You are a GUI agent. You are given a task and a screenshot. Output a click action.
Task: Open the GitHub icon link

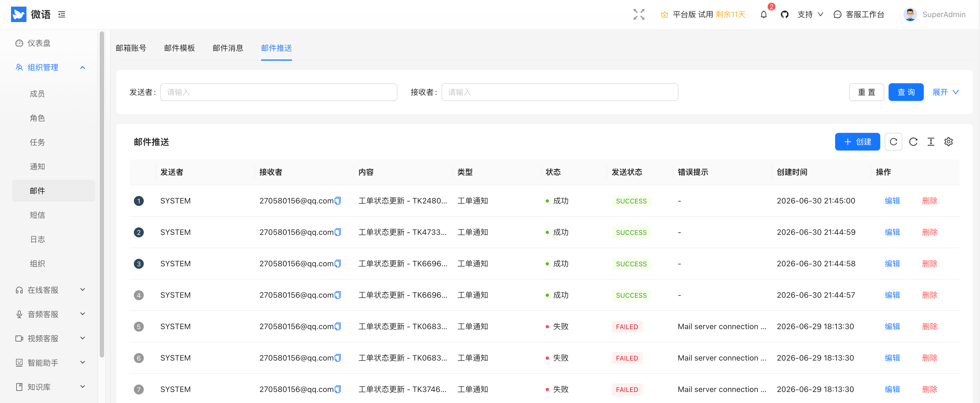[784, 15]
